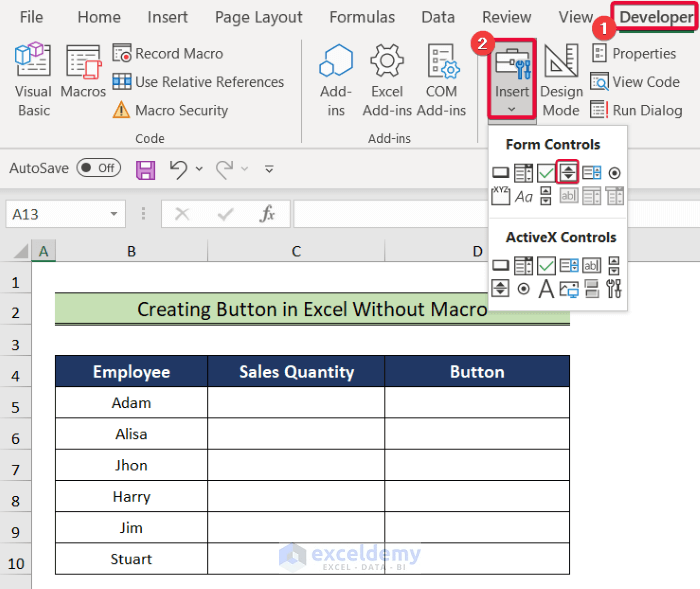Screen dimensions: 700x589
Task: Insert ActiveX Image control
Action: point(569,289)
